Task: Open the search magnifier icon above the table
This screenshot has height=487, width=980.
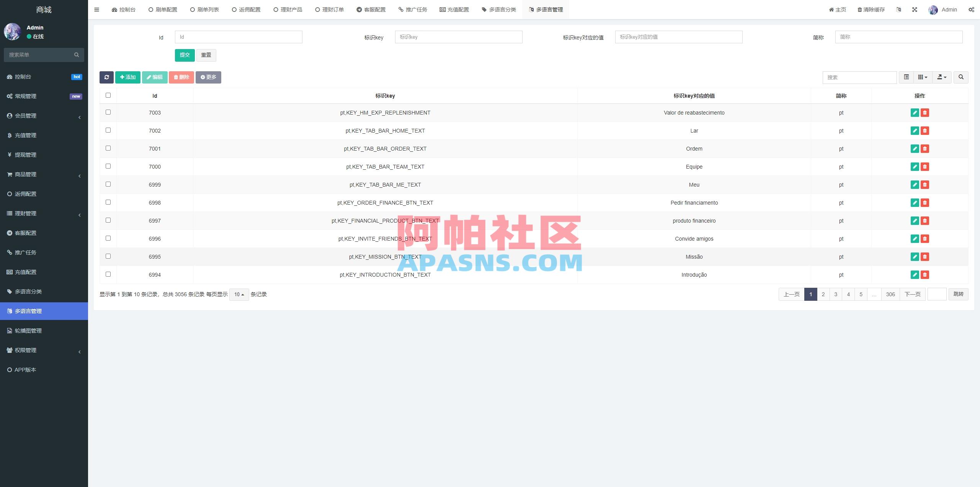Action: [x=961, y=77]
